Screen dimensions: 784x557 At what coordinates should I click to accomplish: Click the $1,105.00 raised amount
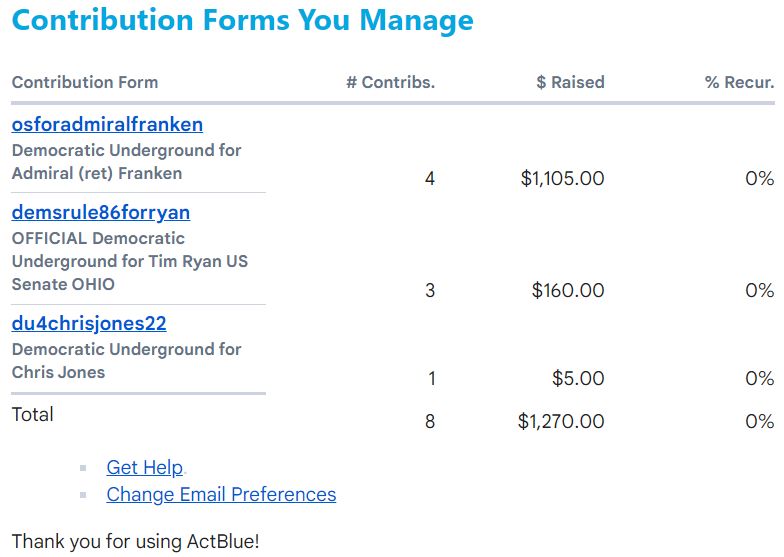pos(562,179)
